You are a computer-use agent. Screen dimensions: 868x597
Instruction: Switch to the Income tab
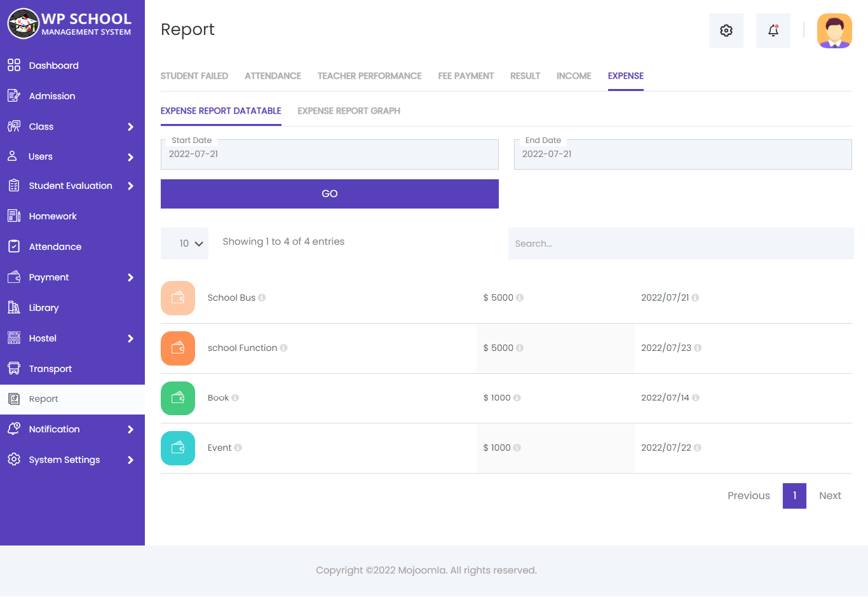574,76
